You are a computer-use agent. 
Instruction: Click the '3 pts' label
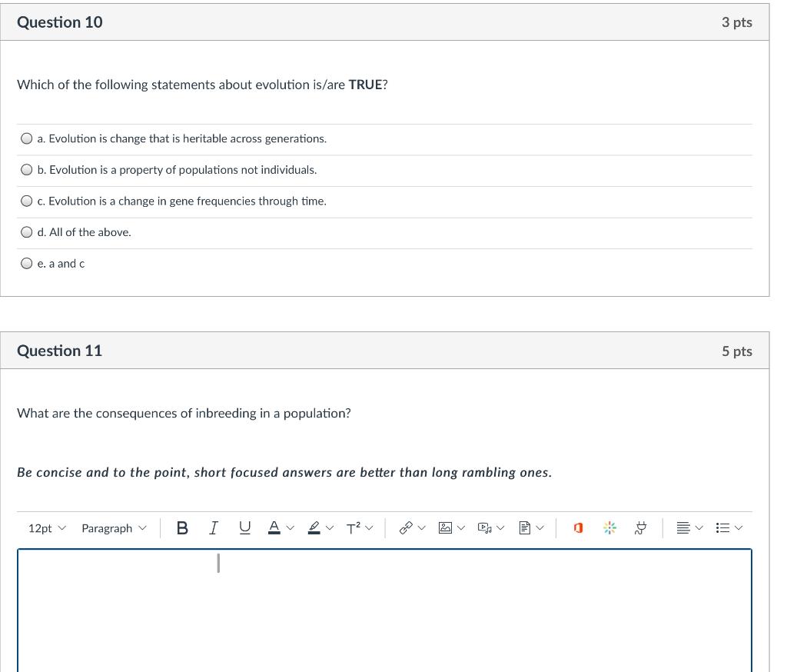(737, 22)
